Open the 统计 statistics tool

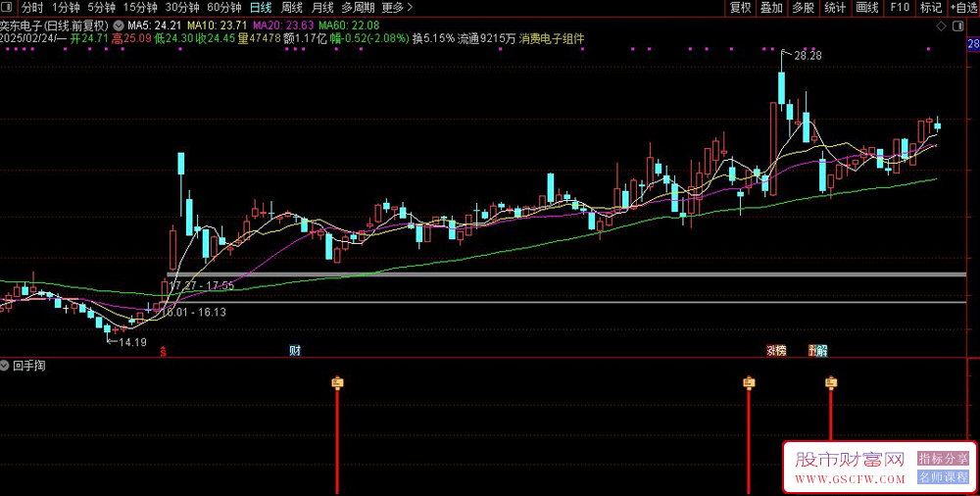pos(835,8)
